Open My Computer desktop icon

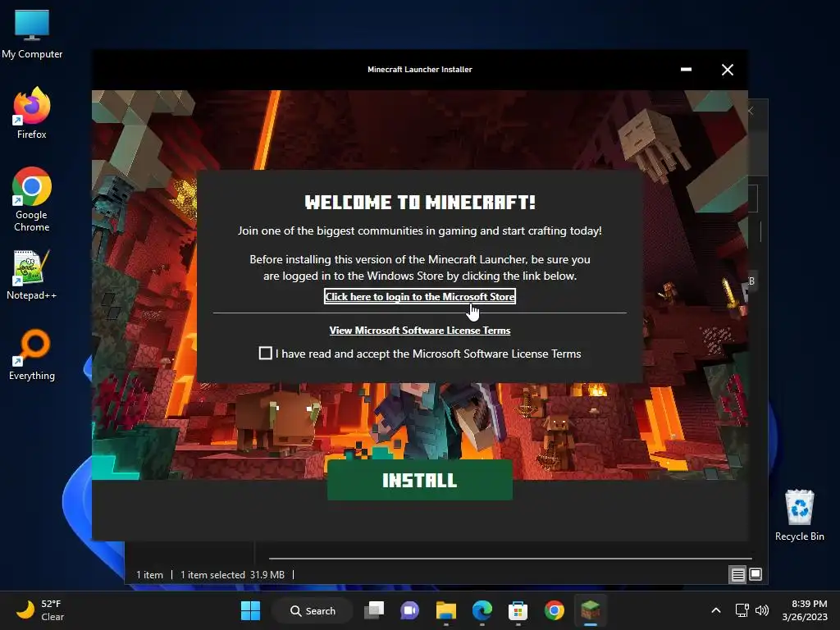coord(32,34)
